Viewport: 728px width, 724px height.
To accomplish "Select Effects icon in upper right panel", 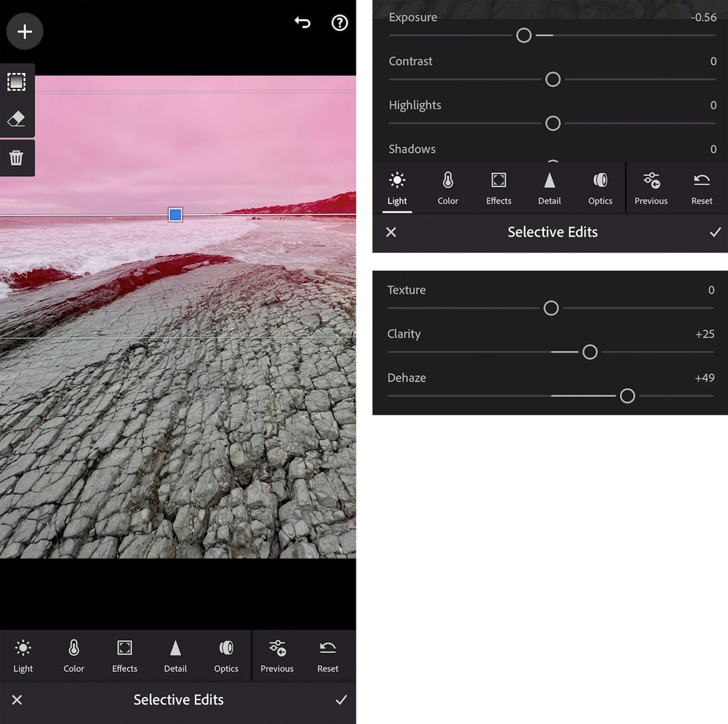I will pyautogui.click(x=498, y=188).
